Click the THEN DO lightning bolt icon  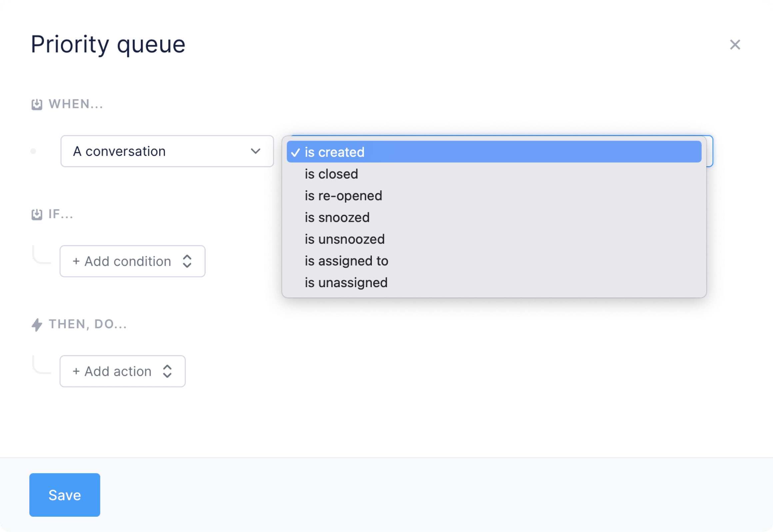tap(37, 324)
